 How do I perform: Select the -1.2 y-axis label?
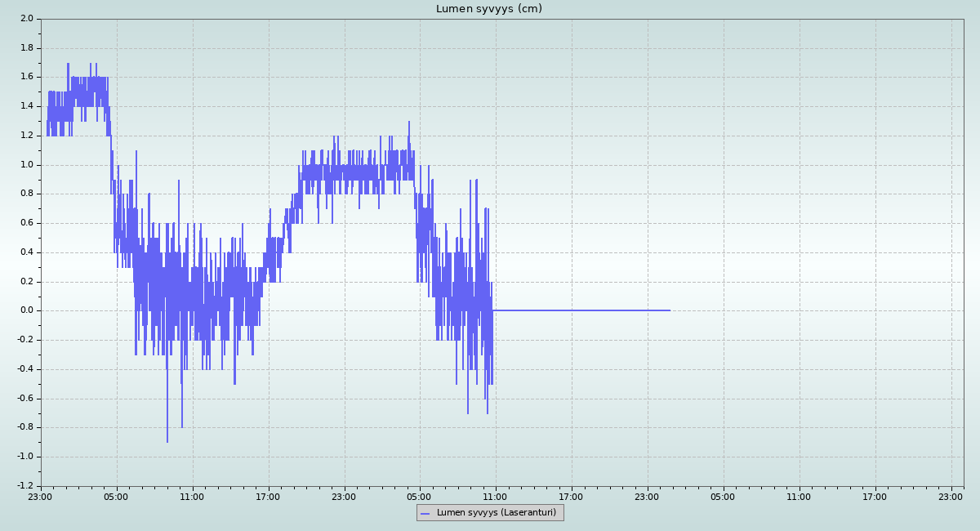point(24,486)
